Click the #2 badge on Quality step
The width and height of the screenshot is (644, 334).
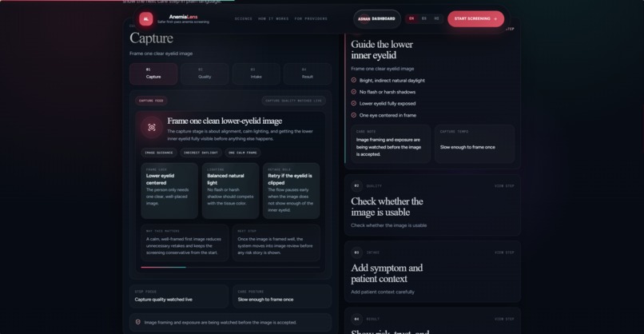tap(356, 185)
